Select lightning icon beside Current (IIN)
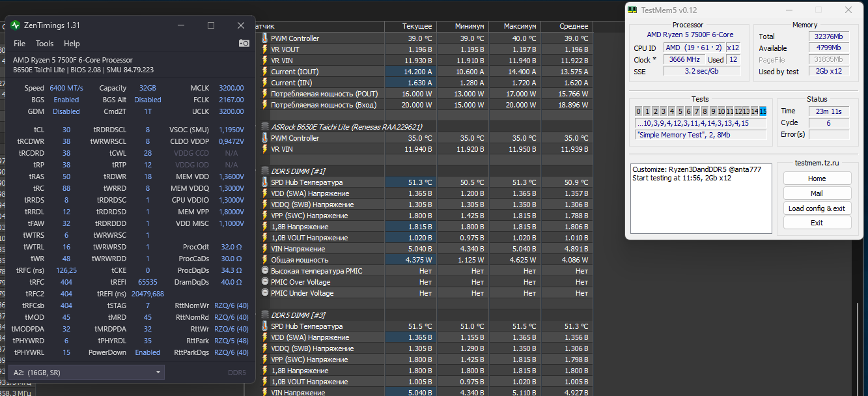The width and height of the screenshot is (868, 396). [264, 83]
